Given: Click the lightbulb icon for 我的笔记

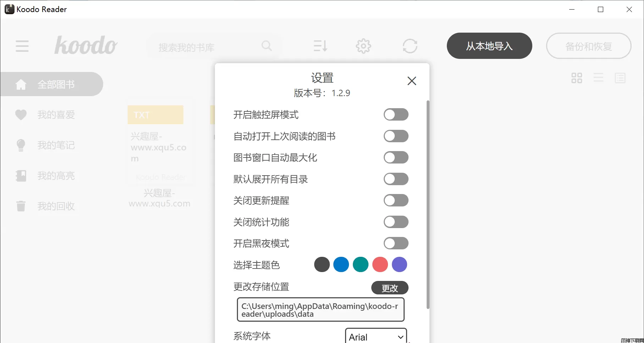Looking at the screenshot, I should pos(21,145).
